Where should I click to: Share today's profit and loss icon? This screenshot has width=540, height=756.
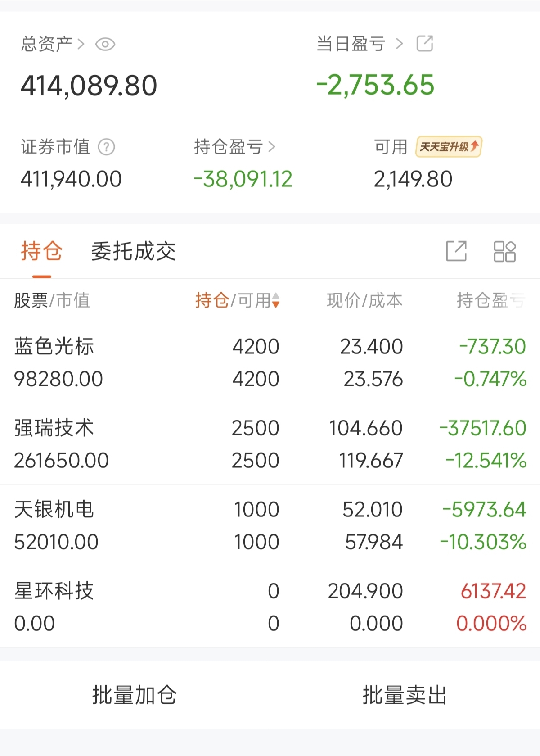pyautogui.click(x=425, y=44)
